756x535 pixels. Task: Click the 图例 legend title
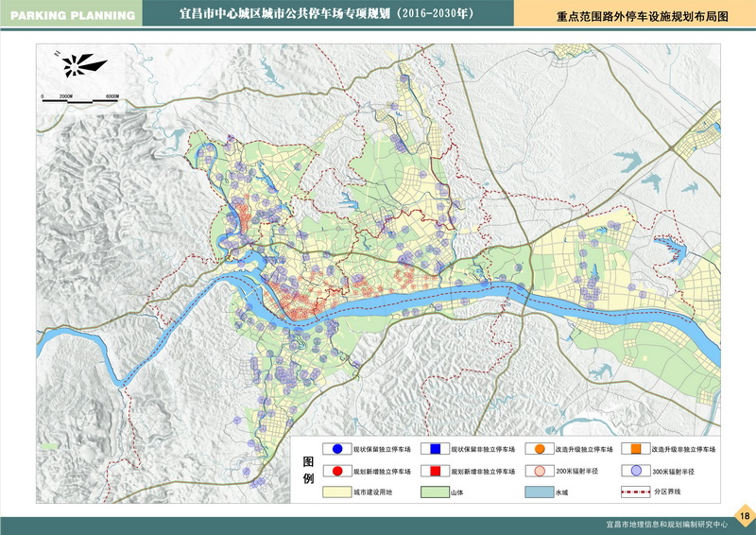point(308,469)
